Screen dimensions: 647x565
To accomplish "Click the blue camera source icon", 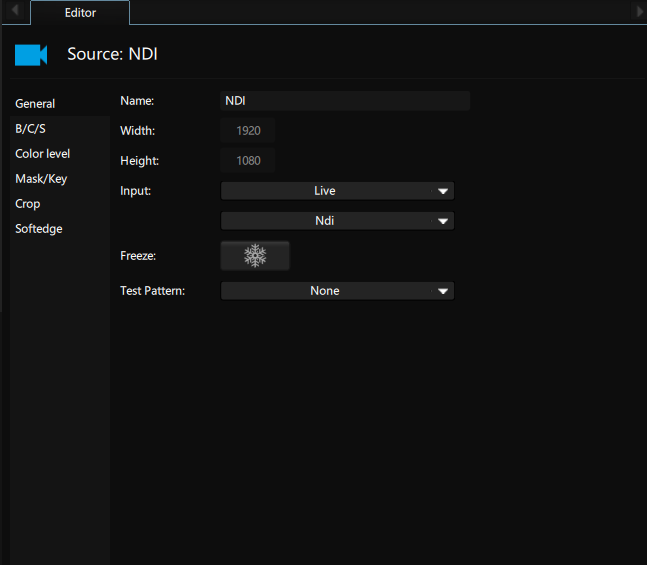I will point(31,55).
